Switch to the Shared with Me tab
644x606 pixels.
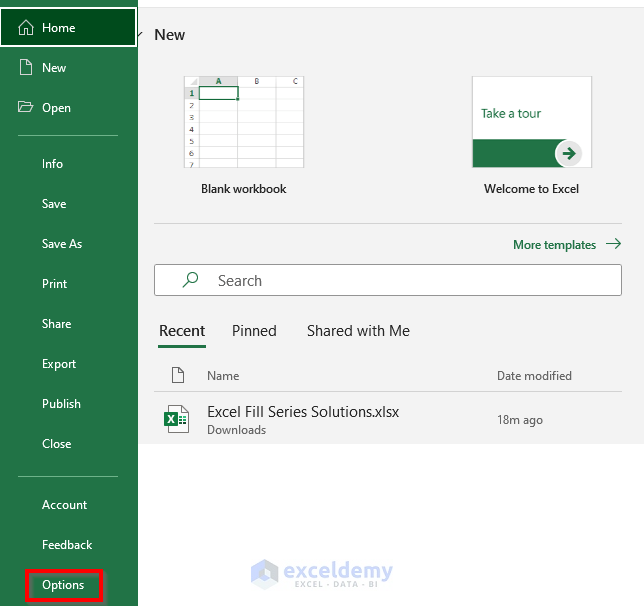[358, 331]
